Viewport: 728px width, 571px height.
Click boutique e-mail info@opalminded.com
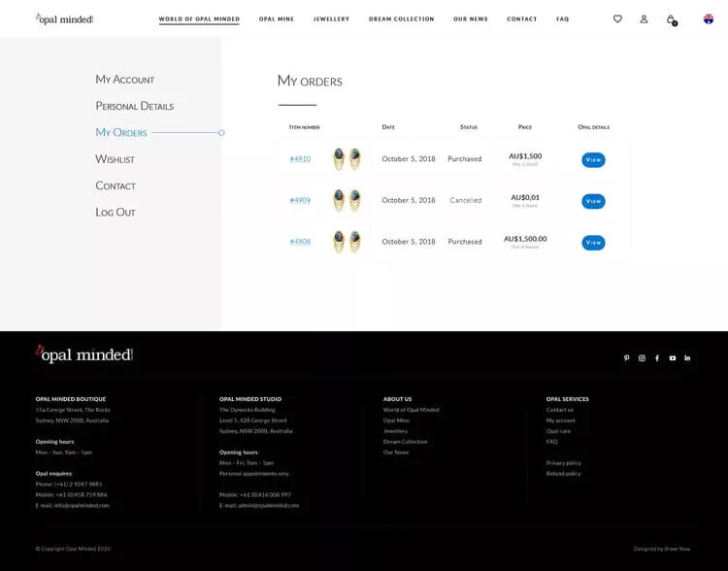point(82,506)
